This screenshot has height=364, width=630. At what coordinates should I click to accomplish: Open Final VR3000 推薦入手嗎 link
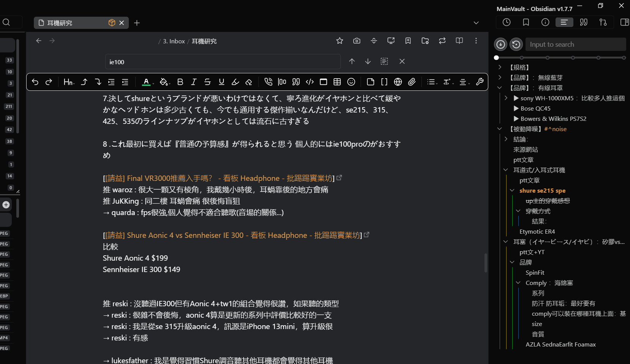tap(218, 178)
